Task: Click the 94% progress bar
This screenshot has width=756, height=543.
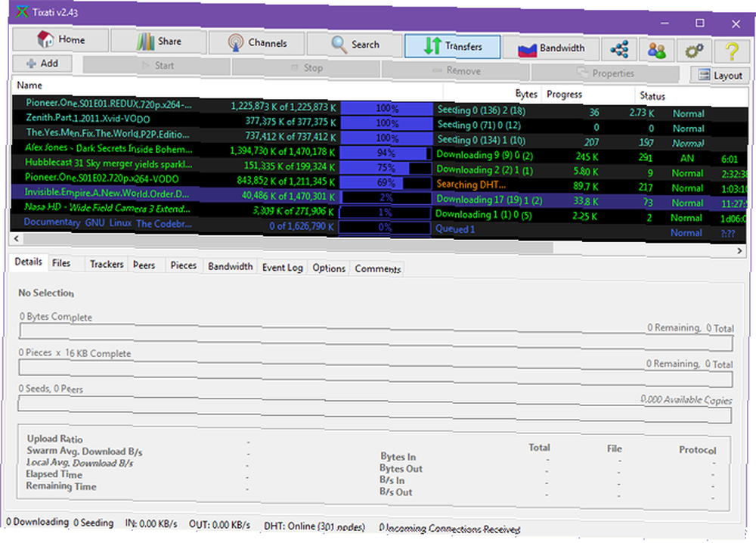Action: (386, 154)
